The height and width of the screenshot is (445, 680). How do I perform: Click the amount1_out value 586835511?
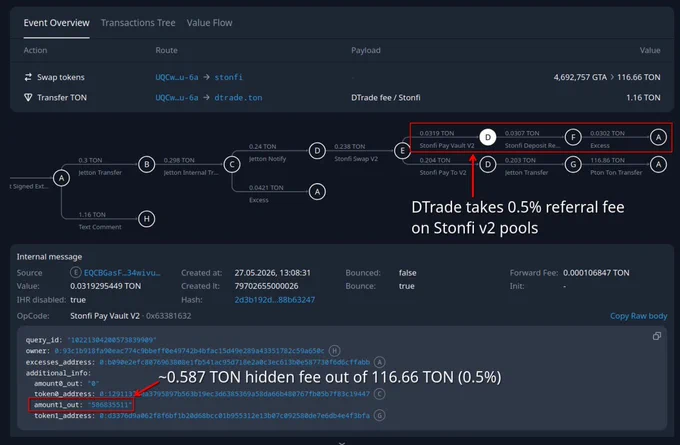point(109,405)
